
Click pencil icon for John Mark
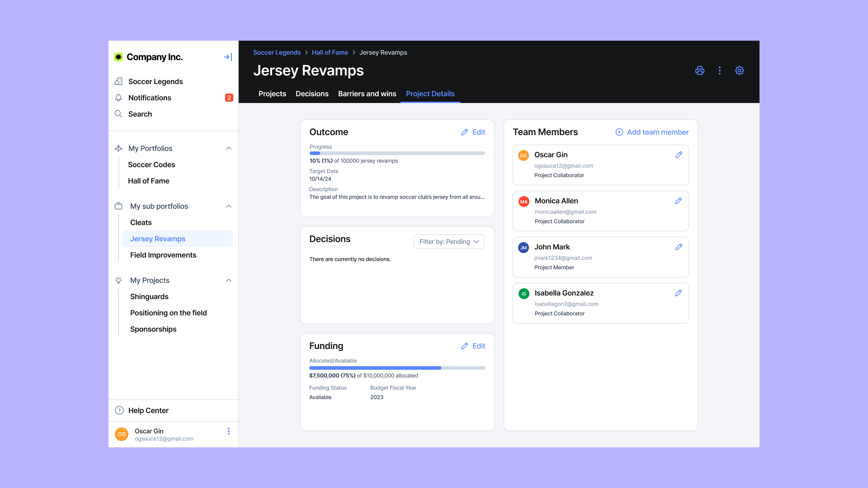(678, 247)
